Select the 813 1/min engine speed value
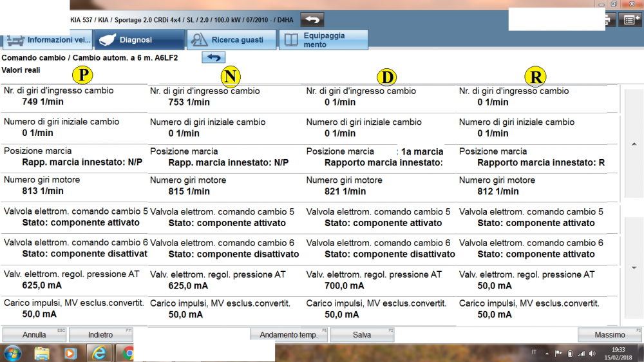Viewport: 644px width, 362px height. pos(43,191)
